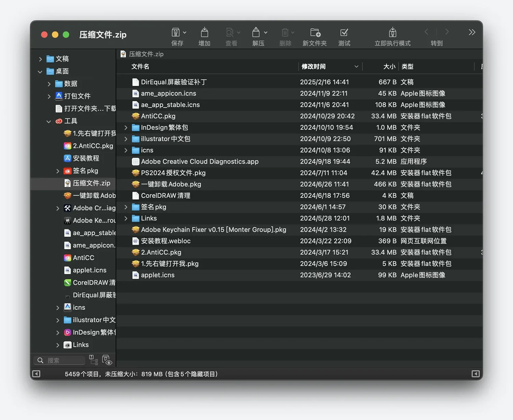Select 打开文件夹…下载 in the sidebar
Viewport: 513px width, 420px height.
click(x=74, y=109)
